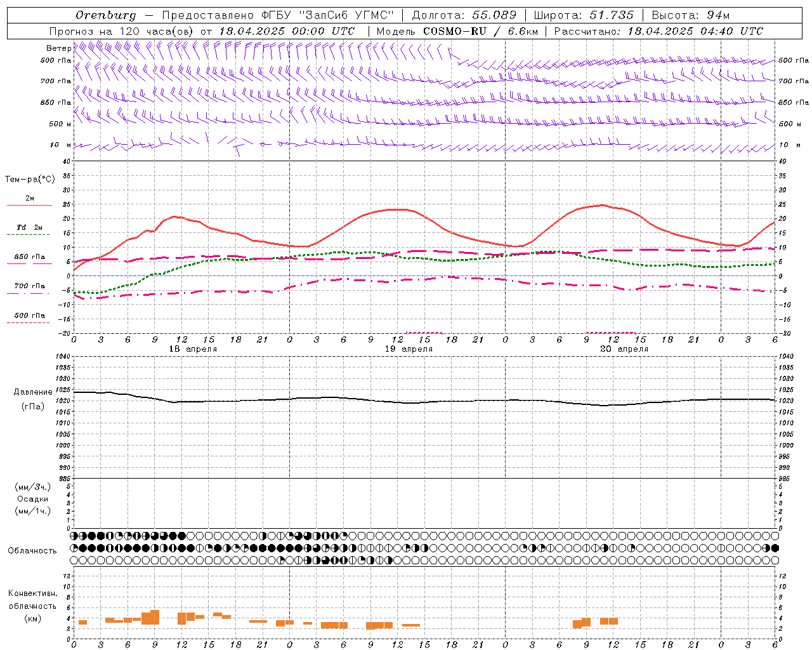Viewport: 812px width, 650px height.
Task: Click the green dashed sample under Td 2м
Action: point(28,235)
